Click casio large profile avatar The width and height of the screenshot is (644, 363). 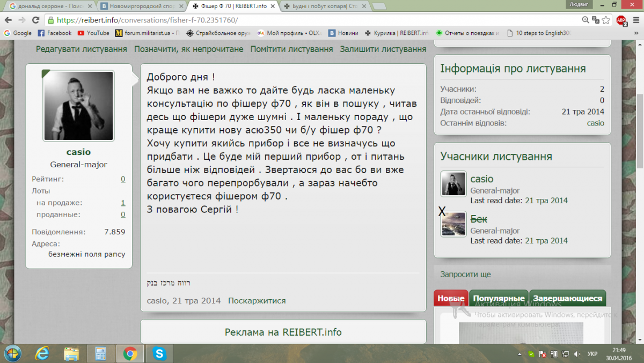(78, 106)
